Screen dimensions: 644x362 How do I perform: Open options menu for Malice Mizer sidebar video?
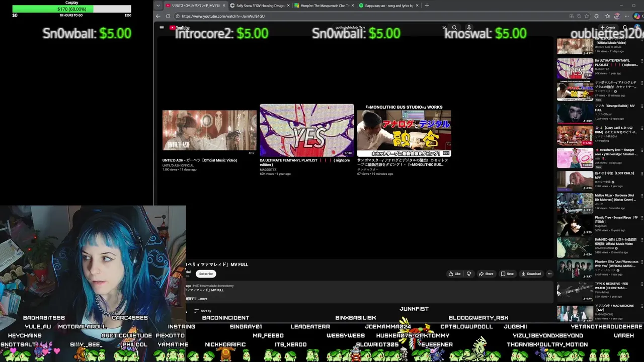click(x=641, y=196)
